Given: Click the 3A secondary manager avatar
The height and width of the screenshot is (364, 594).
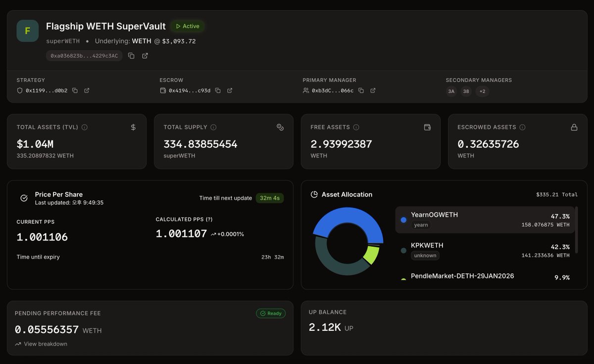Looking at the screenshot, I should 451,91.
